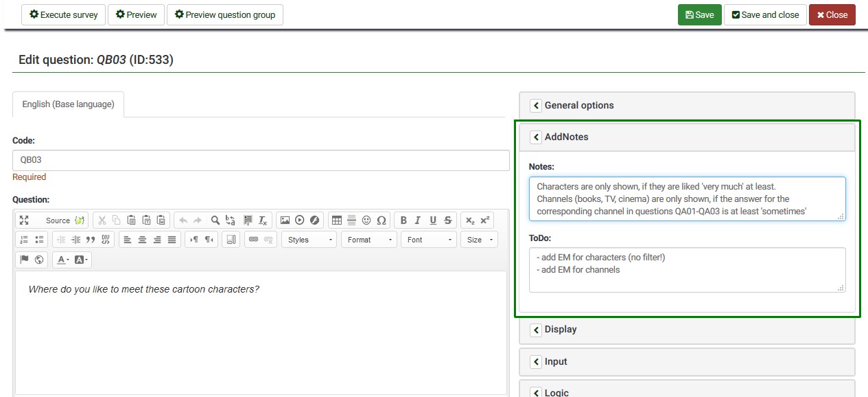Insert a table in the editor
Image resolution: width=868 pixels, height=397 pixels.
(337, 220)
